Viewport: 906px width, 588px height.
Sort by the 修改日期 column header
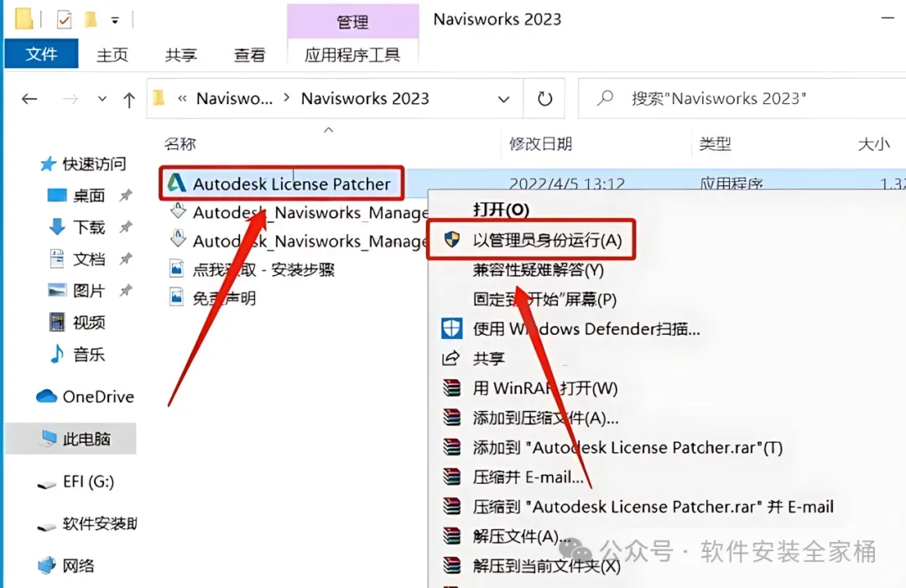click(540, 143)
